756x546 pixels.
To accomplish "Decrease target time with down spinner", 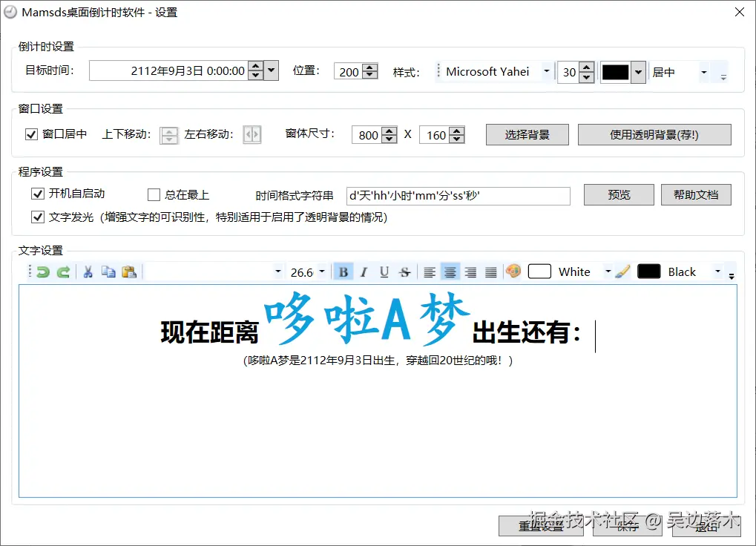I will 256,75.
